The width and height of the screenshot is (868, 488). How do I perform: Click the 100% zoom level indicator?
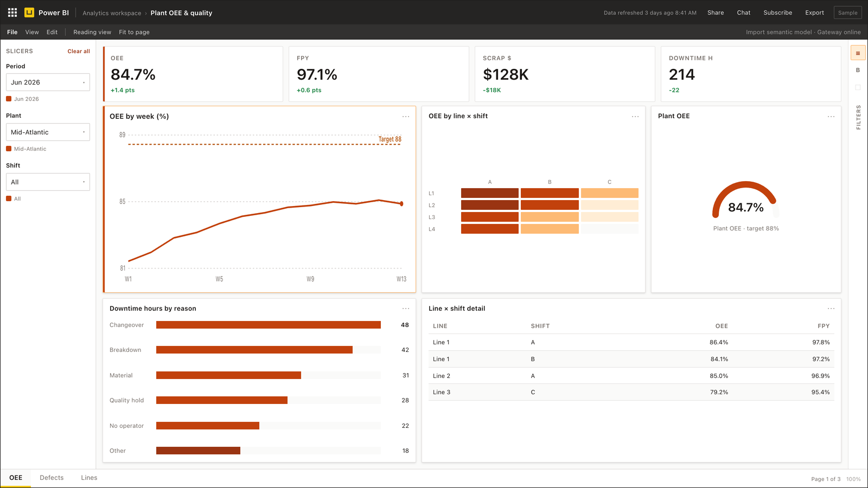click(853, 479)
